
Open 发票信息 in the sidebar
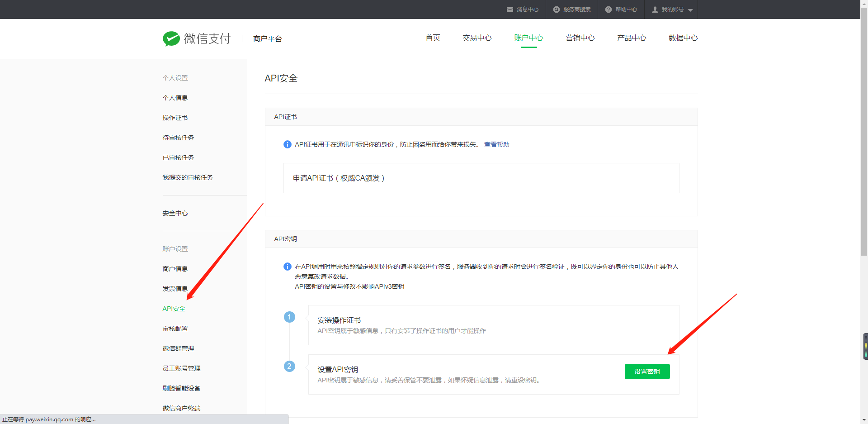(175, 289)
